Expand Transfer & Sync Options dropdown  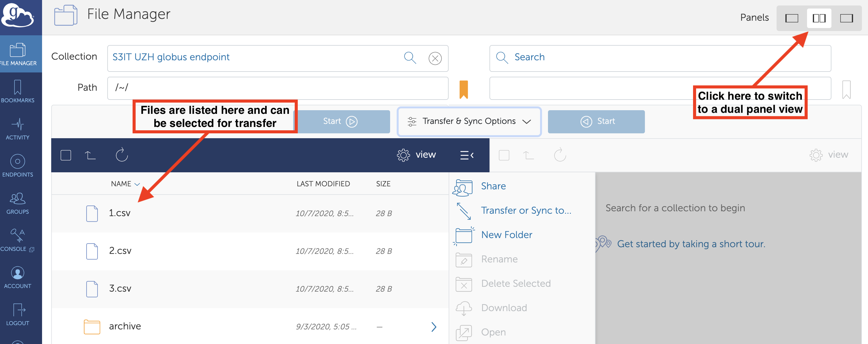469,121
